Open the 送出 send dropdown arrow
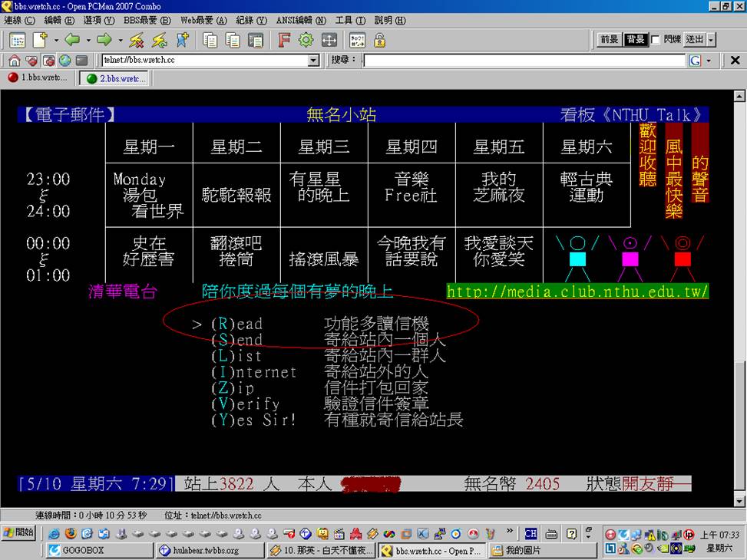Viewport: 747px width, 560px height. pos(711,40)
